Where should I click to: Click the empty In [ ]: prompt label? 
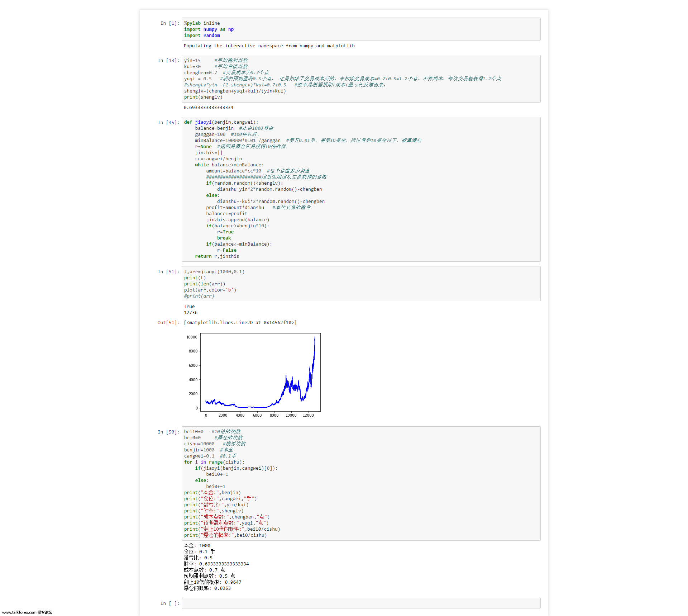169,603
